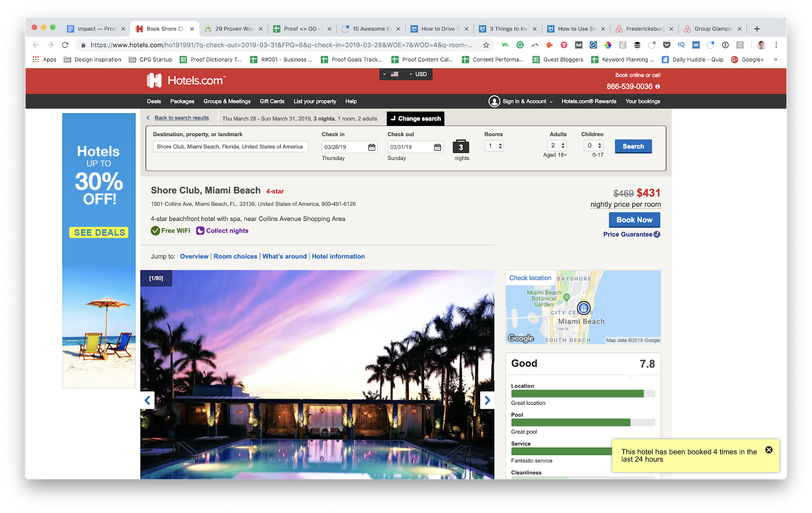The width and height of the screenshot is (812, 513).
Task: Open Hotels.com Rewards link
Action: pyautogui.click(x=589, y=102)
